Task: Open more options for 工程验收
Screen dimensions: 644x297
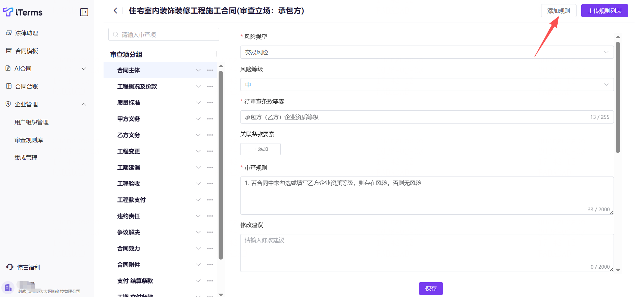Action: (210, 184)
